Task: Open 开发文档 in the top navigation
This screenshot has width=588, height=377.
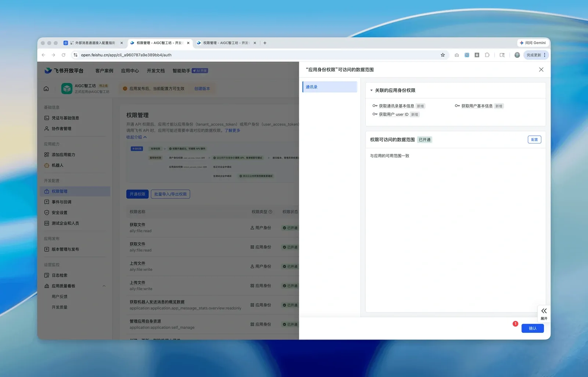Action: (156, 71)
